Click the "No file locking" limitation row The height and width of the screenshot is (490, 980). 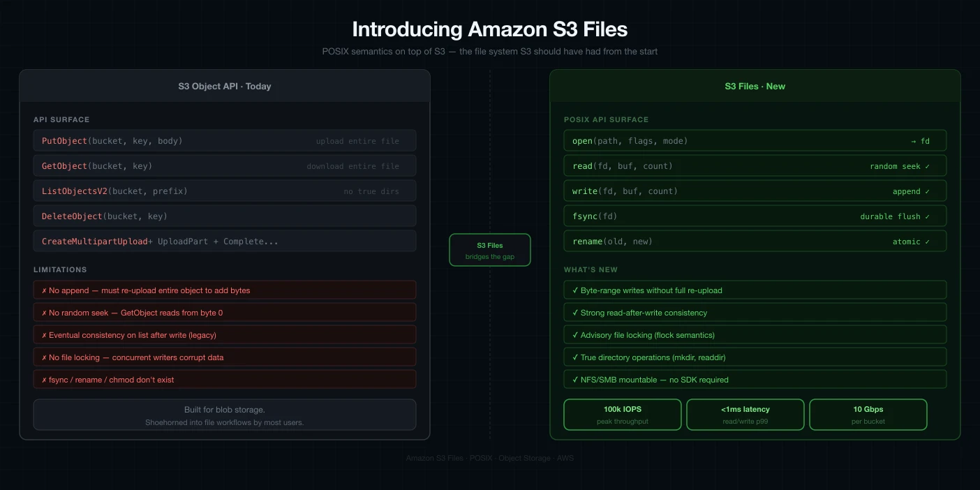click(225, 357)
